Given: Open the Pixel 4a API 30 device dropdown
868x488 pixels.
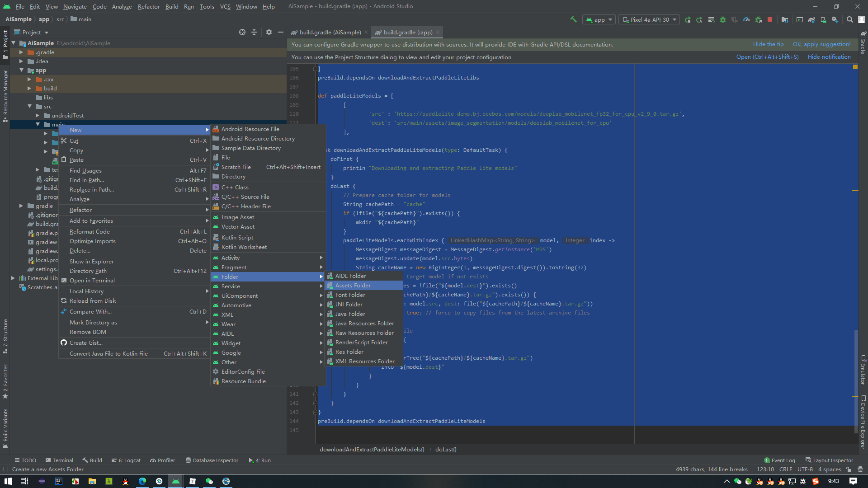Looking at the screenshot, I should click(x=649, y=19).
